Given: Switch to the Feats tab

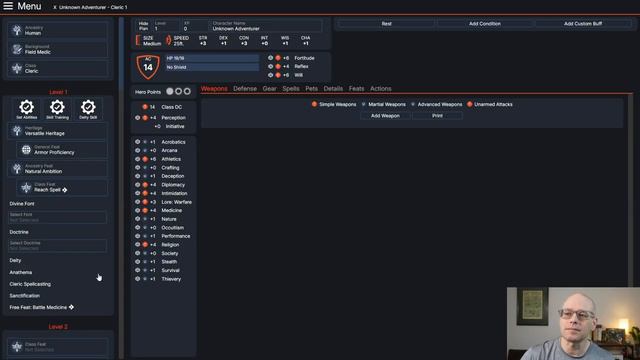Looking at the screenshot, I should tap(356, 89).
